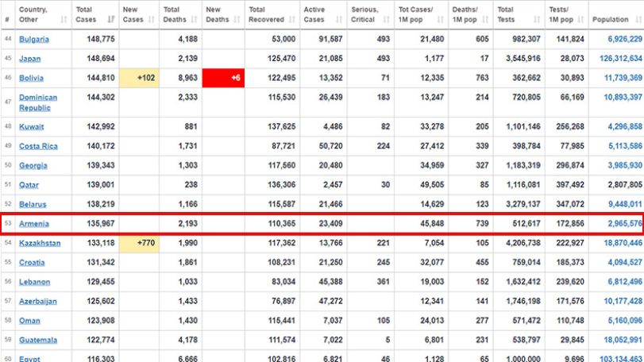Open Dominican Republic country page
This screenshot has width=644, height=362.
coord(38,102)
